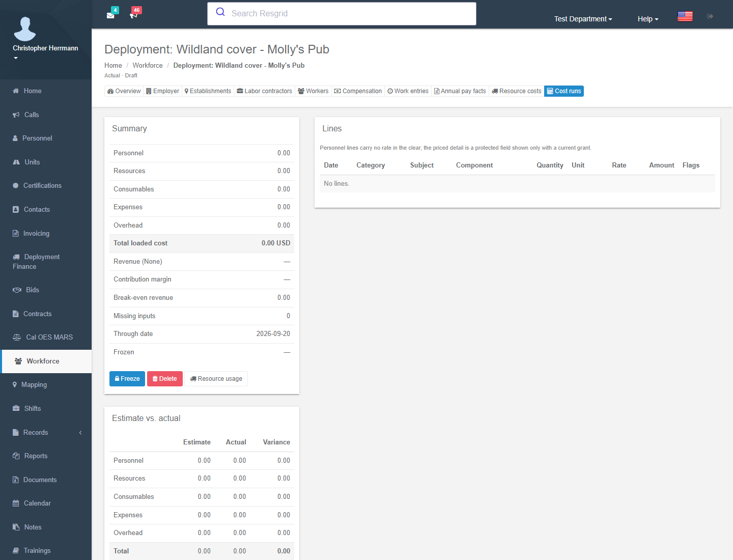Viewport: 733px width, 560px height.
Task: Open the Labor contractors tab
Action: coord(265,91)
